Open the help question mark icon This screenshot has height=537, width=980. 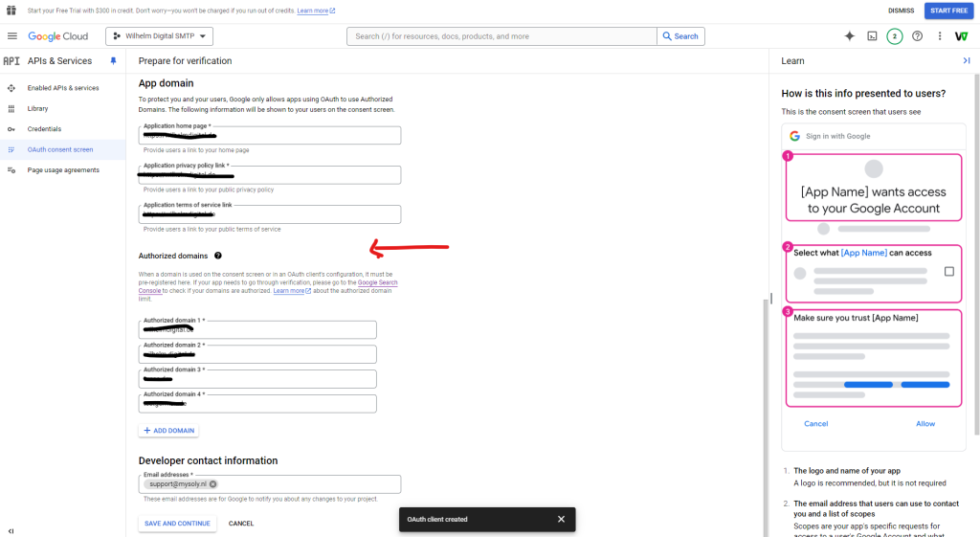917,36
